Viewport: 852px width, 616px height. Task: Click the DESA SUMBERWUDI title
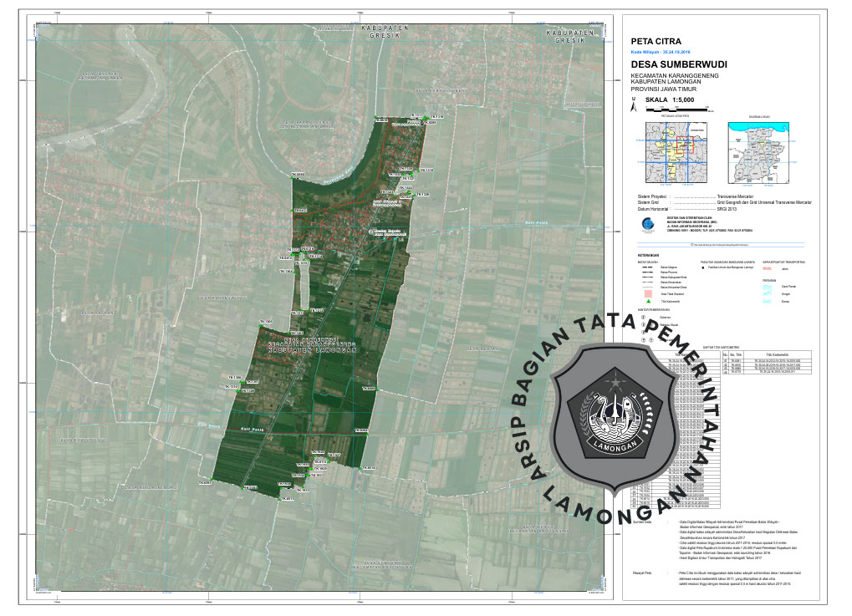pos(678,64)
